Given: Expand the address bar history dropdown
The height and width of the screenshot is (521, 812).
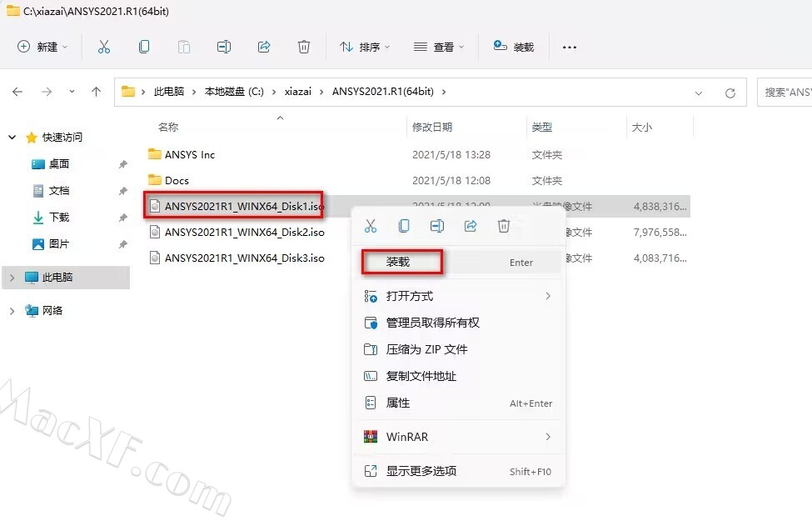Looking at the screenshot, I should (x=699, y=93).
